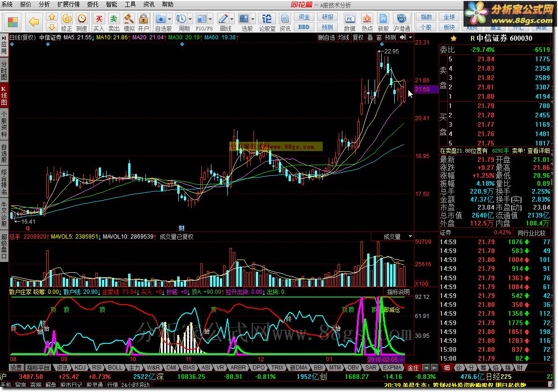The image size is (558, 392).
Task: Click 同行业比较 in the right panel
Action: click(x=531, y=233)
